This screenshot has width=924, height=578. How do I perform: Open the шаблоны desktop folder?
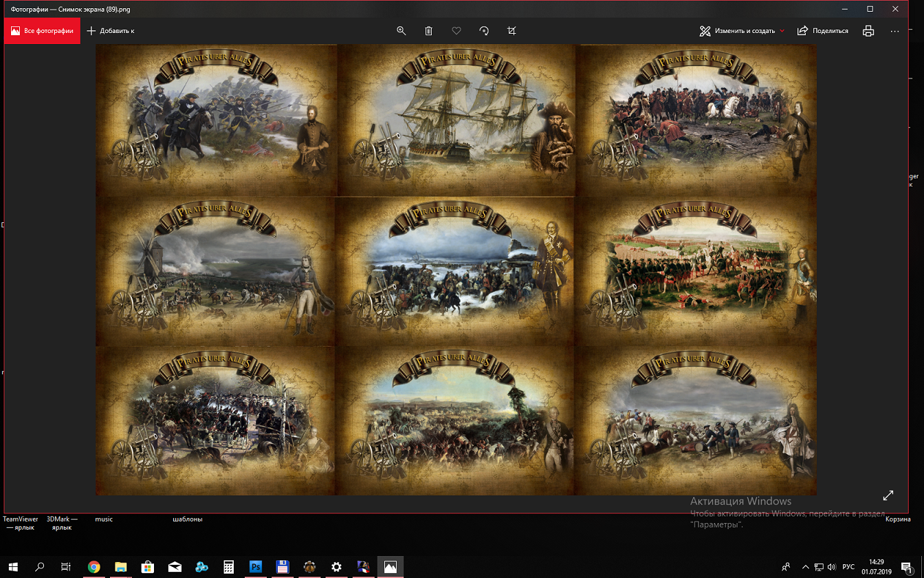[187, 519]
